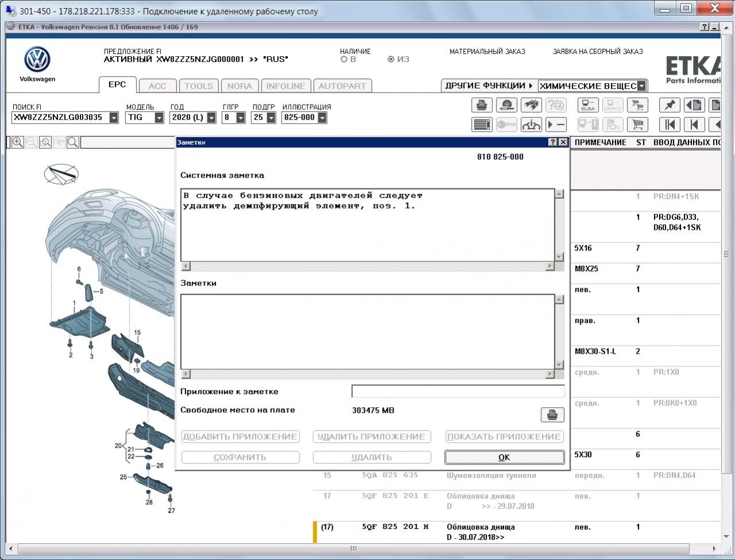Open the NORA tab
Screen dimensions: 735x560
click(240, 86)
